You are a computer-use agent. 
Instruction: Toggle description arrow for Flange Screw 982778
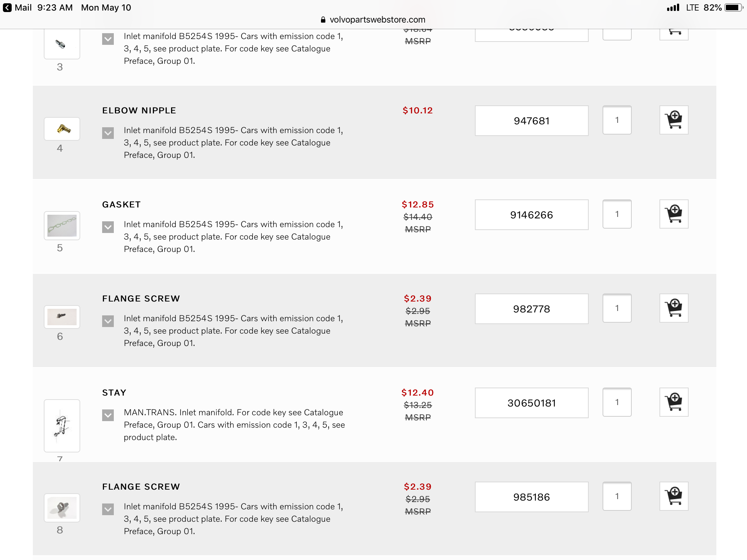[108, 321]
